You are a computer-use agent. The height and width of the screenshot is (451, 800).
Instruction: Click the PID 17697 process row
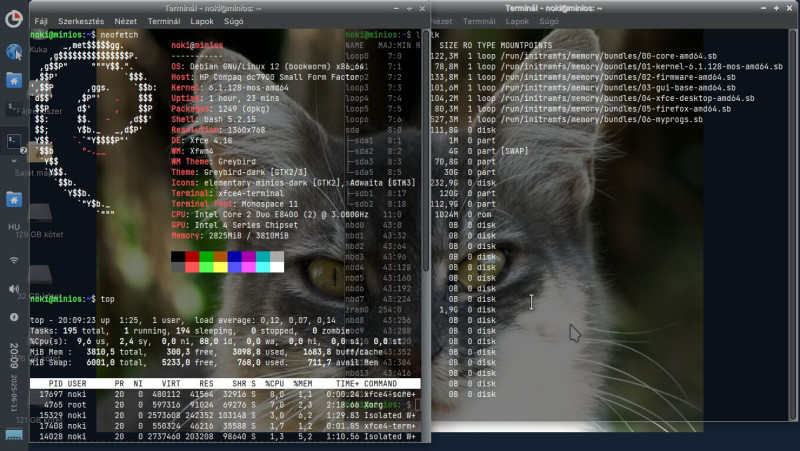[x=224, y=394]
